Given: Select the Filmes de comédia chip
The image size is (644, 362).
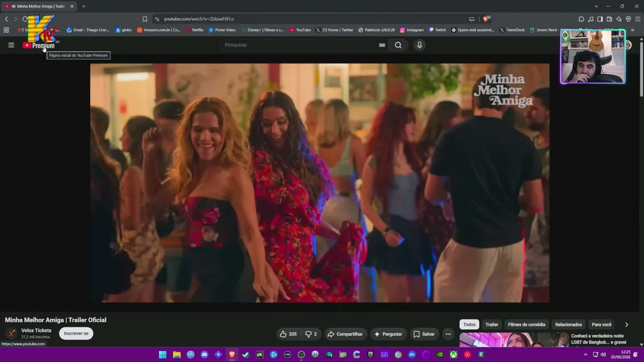Looking at the screenshot, I should click(x=526, y=325).
